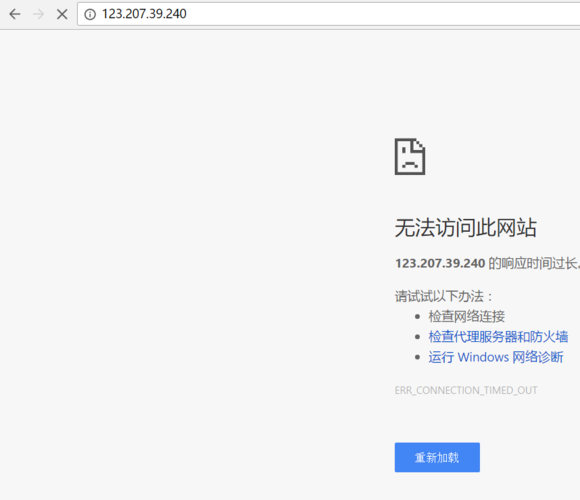This screenshot has width=580, height=500.
Task: Focus the address bar showing 123.207.39.240
Action: 328,14
